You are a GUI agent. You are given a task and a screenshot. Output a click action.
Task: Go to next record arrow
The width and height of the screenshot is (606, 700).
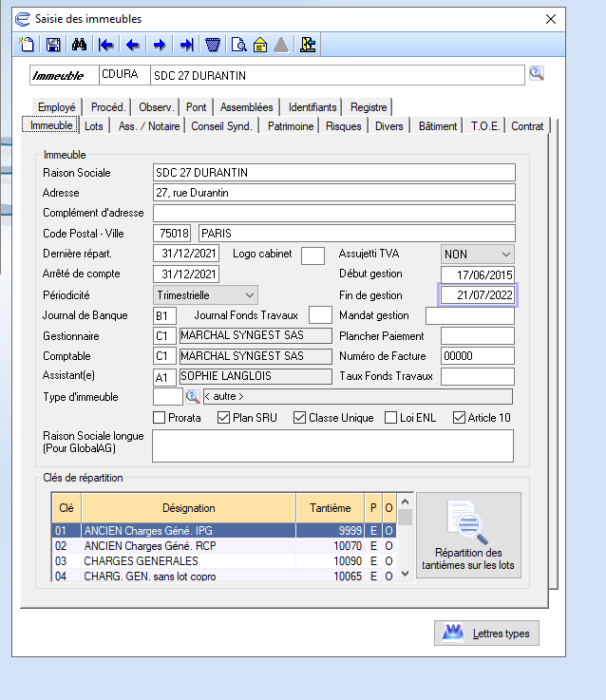(x=160, y=45)
